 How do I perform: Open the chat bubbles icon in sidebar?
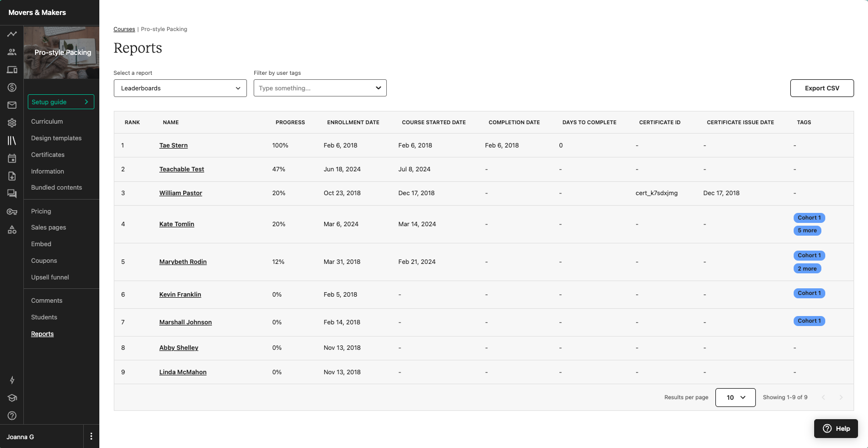pos(12,194)
